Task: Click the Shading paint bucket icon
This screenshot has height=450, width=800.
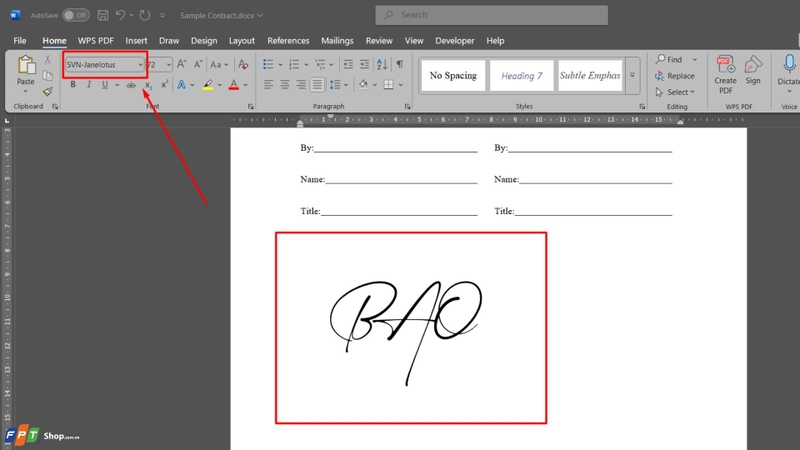Action: (363, 85)
